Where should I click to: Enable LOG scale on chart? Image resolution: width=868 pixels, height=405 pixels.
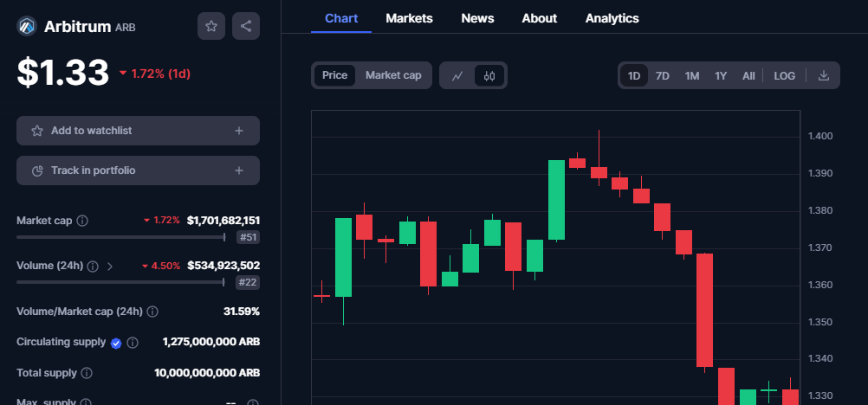tap(785, 76)
